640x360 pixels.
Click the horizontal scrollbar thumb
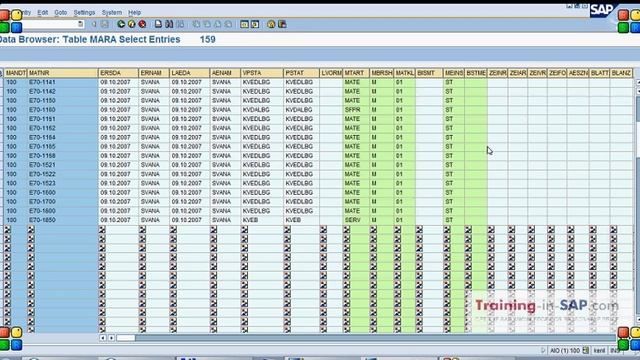[x=125, y=338]
